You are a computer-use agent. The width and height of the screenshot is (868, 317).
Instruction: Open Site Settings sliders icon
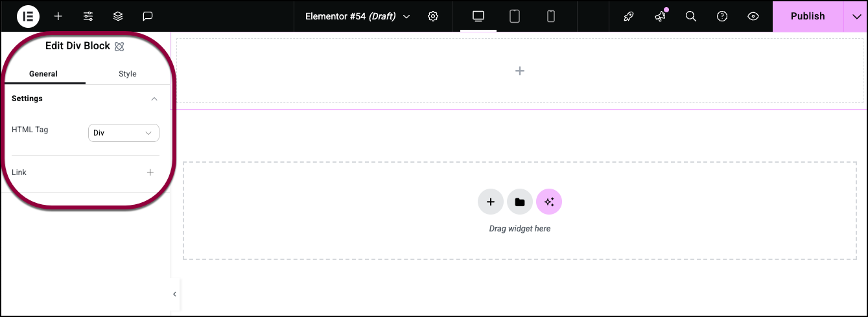pyautogui.click(x=88, y=16)
